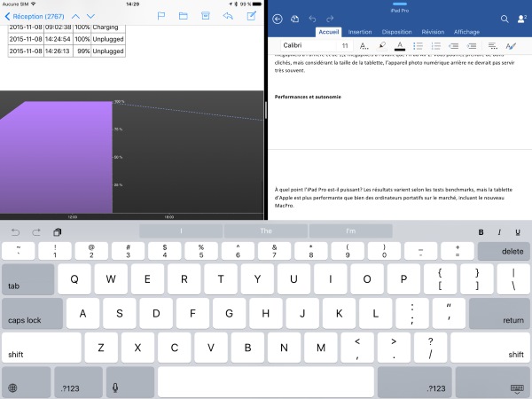532x399 pixels.
Task: Tap the return key
Action: click(499, 314)
